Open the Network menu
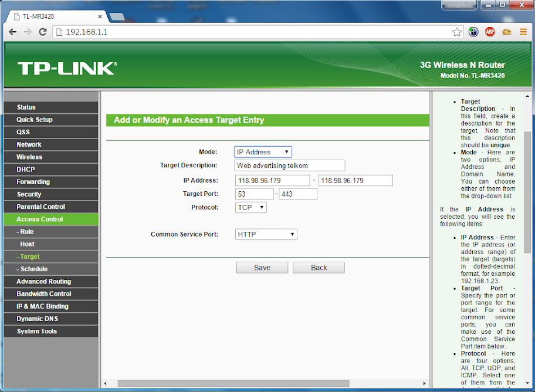The height and width of the screenshot is (392, 535). point(51,144)
